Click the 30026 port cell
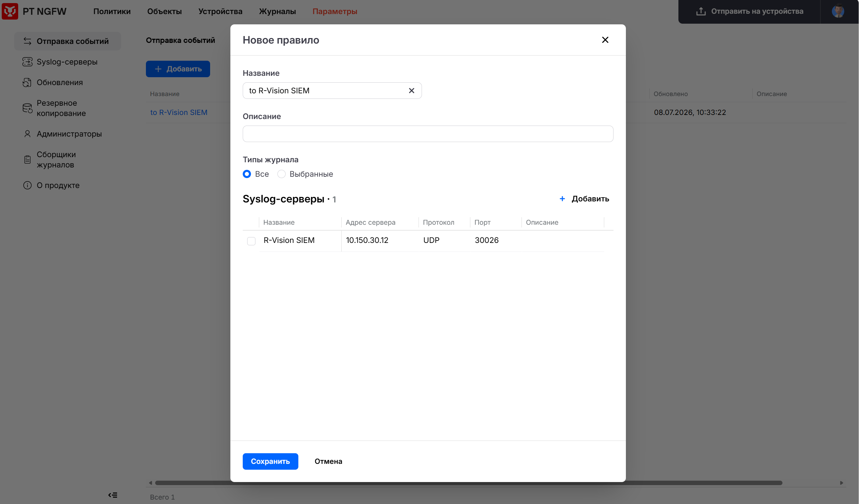Image resolution: width=859 pixels, height=504 pixels. [x=486, y=240]
